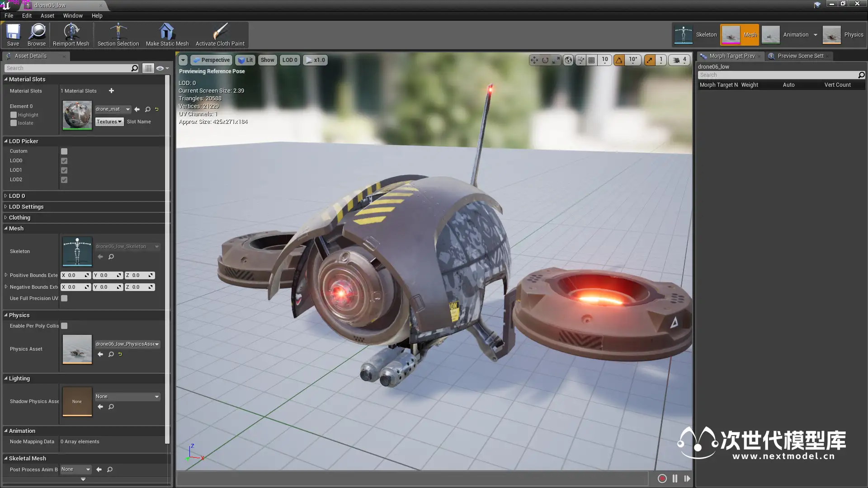Open the Asset menu
The width and height of the screenshot is (868, 488).
click(x=47, y=15)
